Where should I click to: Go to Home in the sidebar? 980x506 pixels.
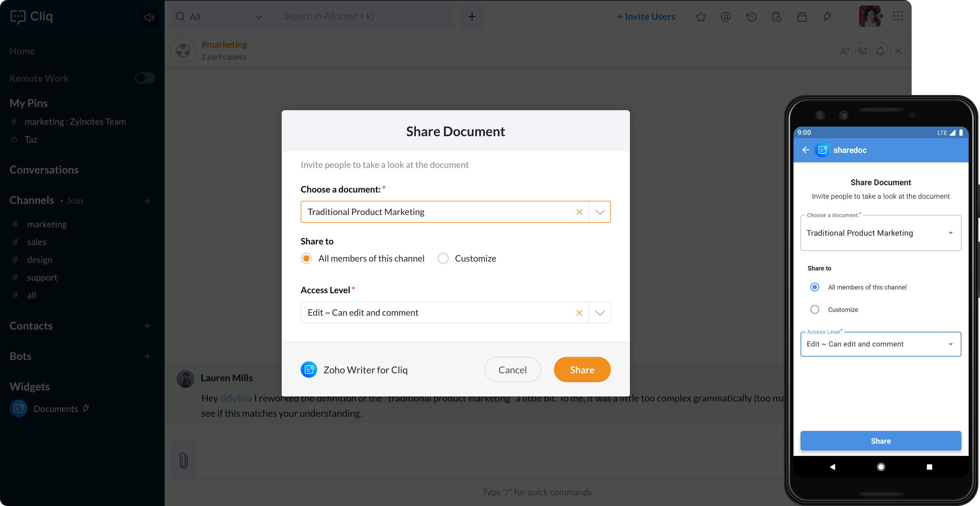[x=22, y=51]
